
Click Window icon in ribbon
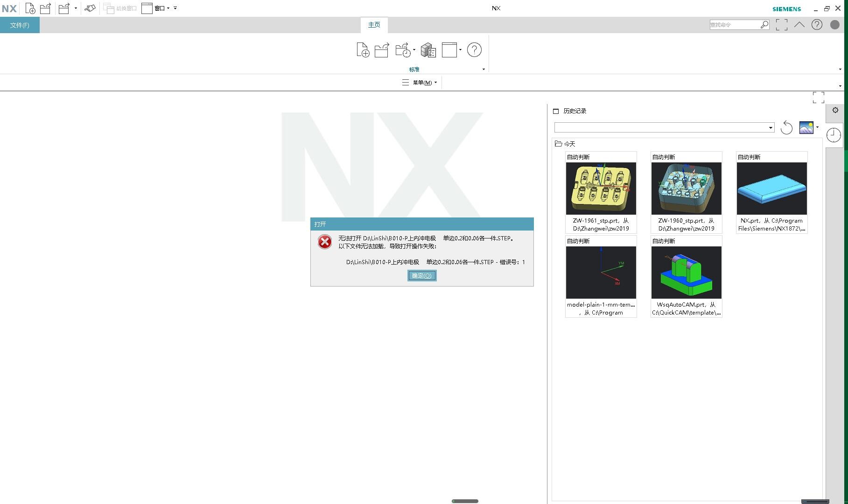point(449,50)
